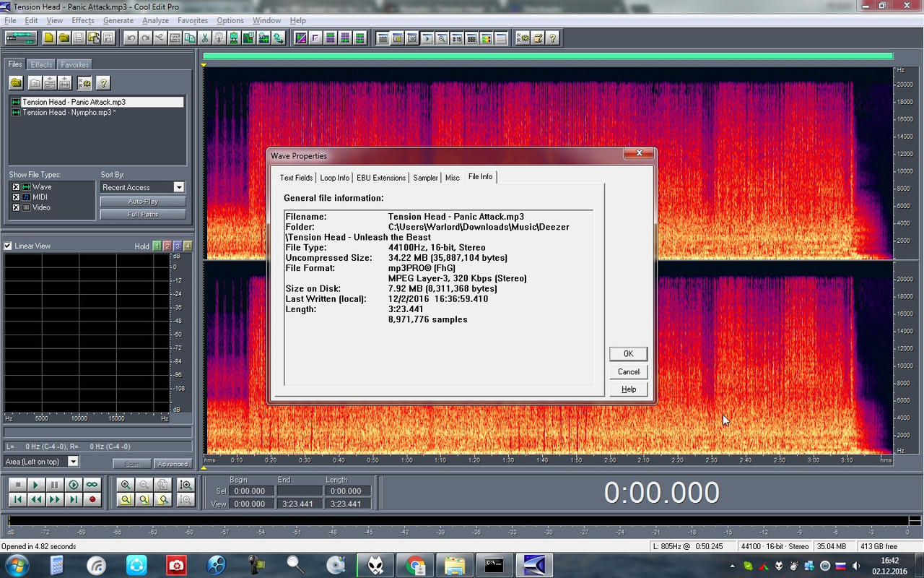Click the View End time field 3:23.441
Screen dimensions: 924x578
[x=300, y=504]
